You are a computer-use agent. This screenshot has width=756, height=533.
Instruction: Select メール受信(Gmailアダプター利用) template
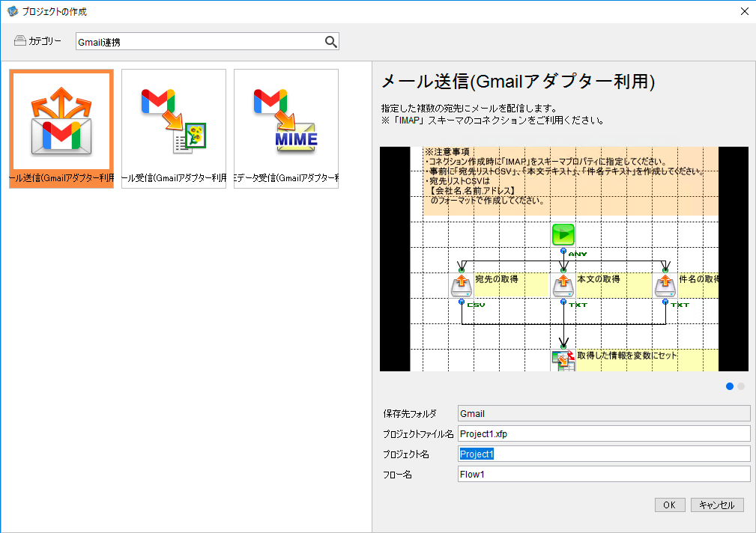coord(174,129)
